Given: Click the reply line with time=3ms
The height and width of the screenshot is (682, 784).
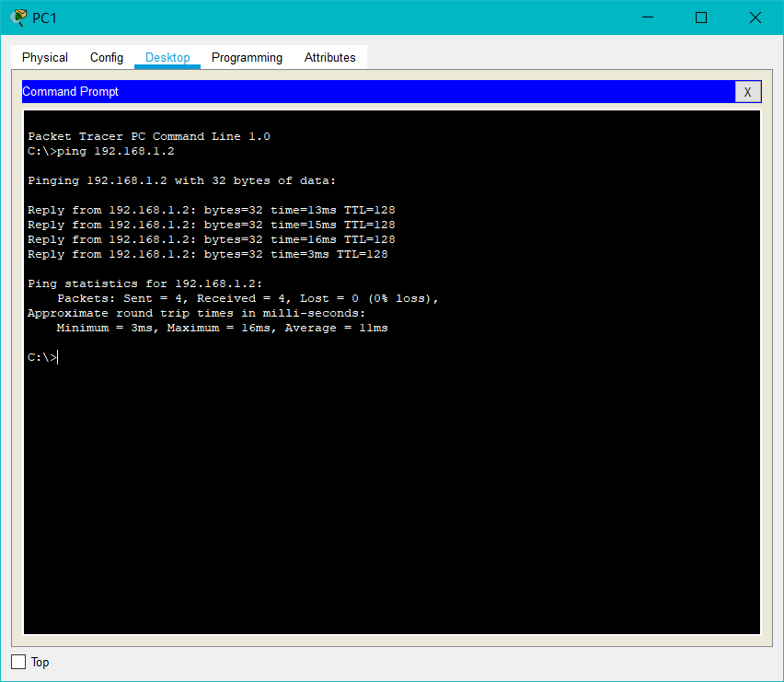Looking at the screenshot, I should (207, 255).
